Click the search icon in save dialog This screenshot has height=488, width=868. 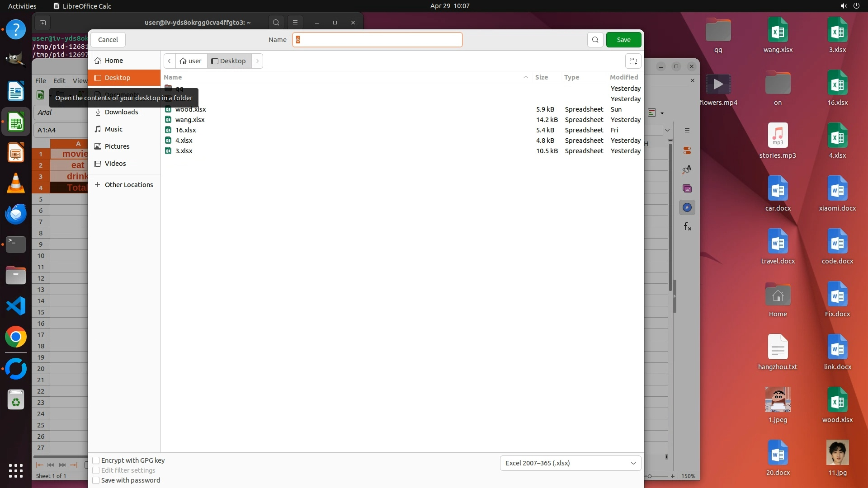(x=595, y=40)
